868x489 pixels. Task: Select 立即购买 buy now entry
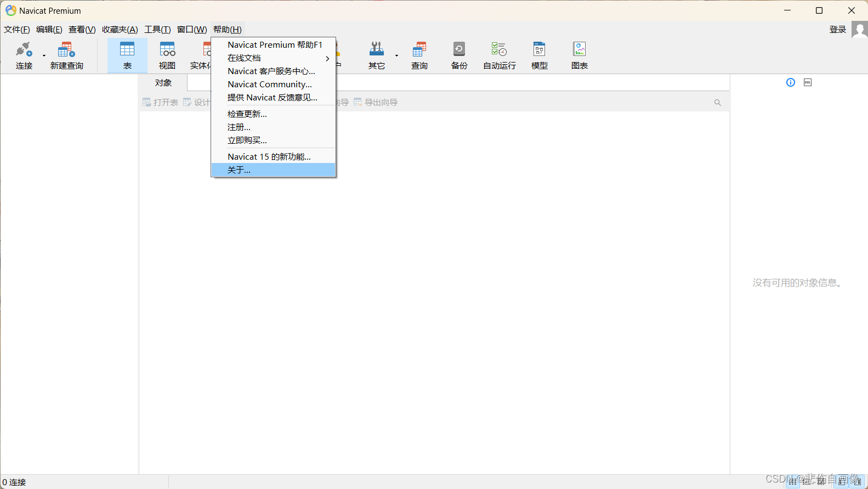pyautogui.click(x=273, y=140)
